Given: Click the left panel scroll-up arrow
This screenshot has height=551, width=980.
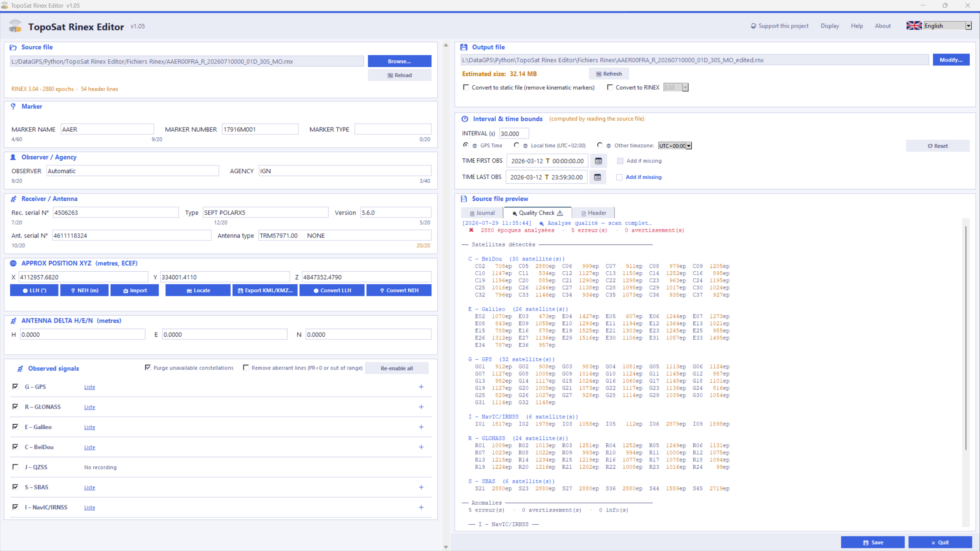Looking at the screenshot, I should (446, 45).
